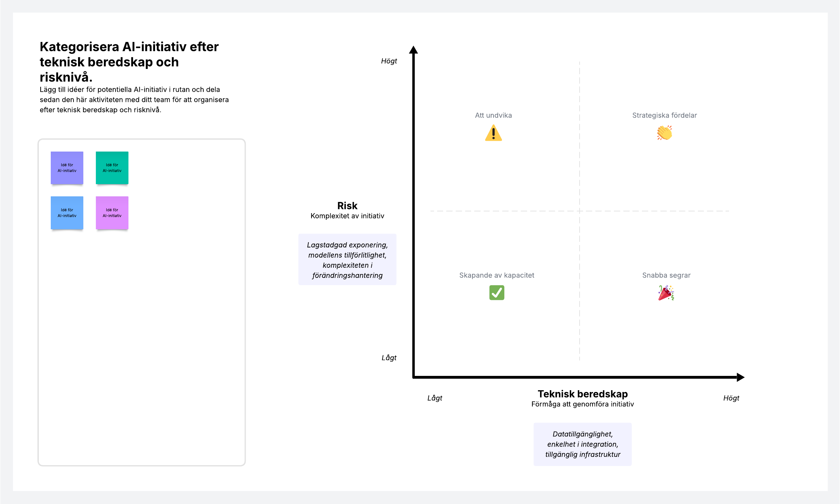Click the 'Risk' axis heading
This screenshot has height=504, width=840.
click(347, 205)
